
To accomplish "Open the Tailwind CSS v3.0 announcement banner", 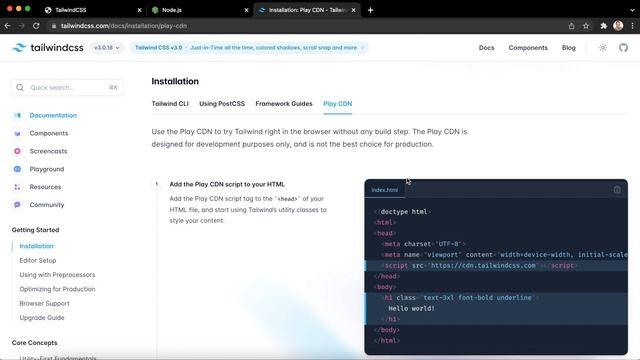I will pyautogui.click(x=249, y=48).
